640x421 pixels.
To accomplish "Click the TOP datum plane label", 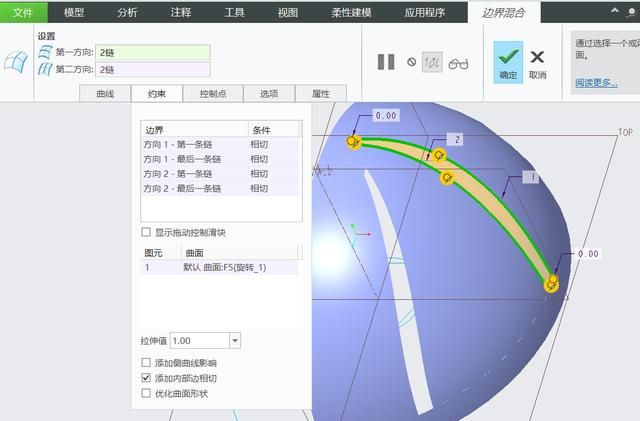I will 625,132.
